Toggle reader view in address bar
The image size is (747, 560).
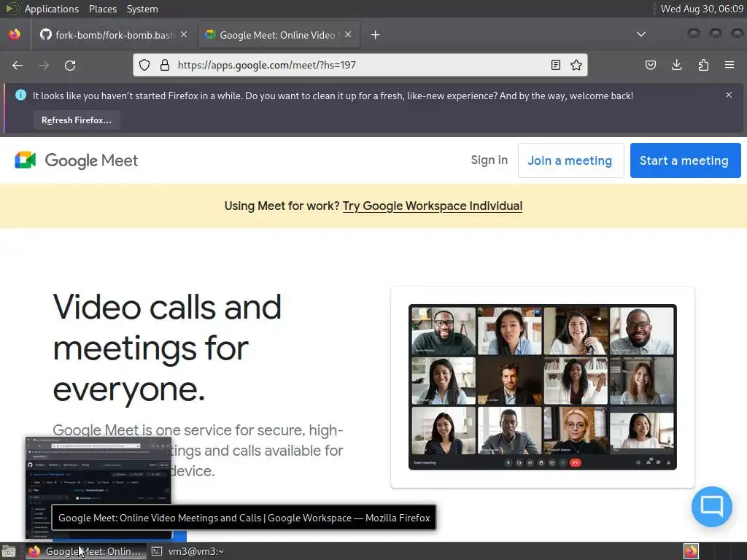pyautogui.click(x=555, y=65)
